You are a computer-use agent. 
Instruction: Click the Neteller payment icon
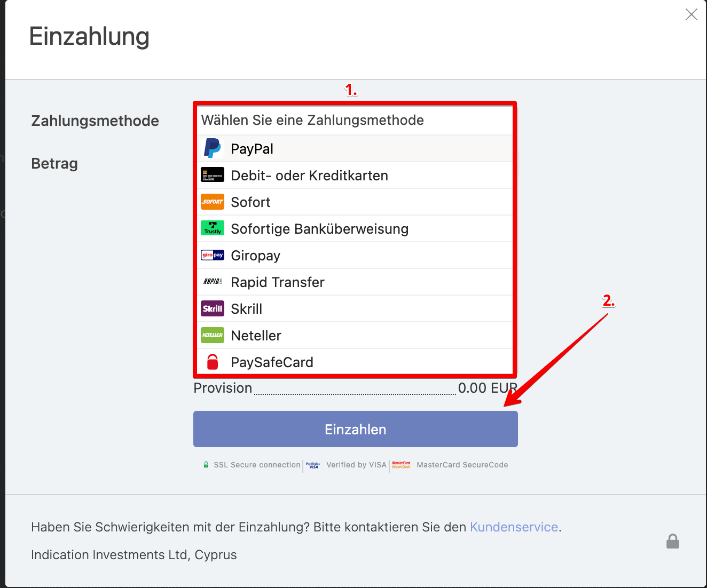[212, 335]
